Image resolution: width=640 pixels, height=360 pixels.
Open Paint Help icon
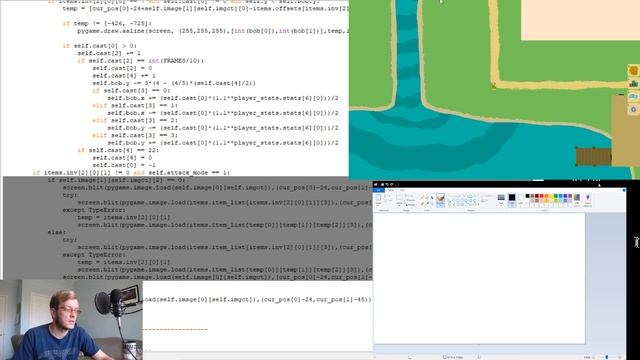[624, 190]
